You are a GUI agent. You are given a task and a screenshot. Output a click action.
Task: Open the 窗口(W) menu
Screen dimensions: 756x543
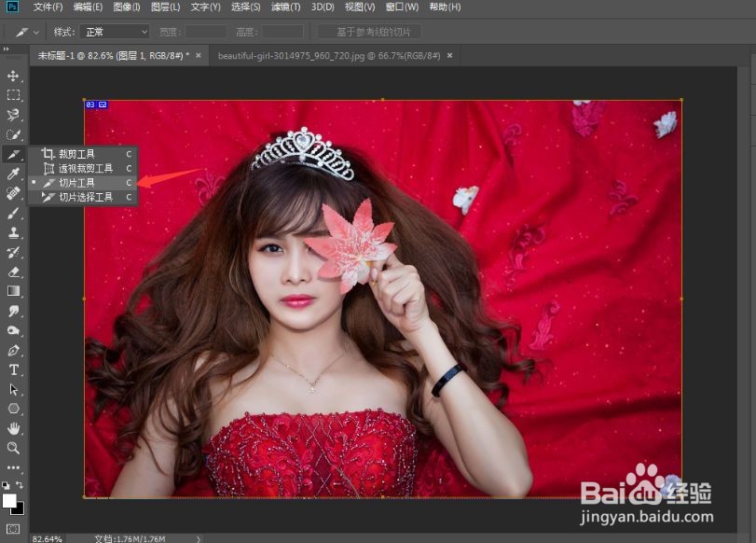402,7
